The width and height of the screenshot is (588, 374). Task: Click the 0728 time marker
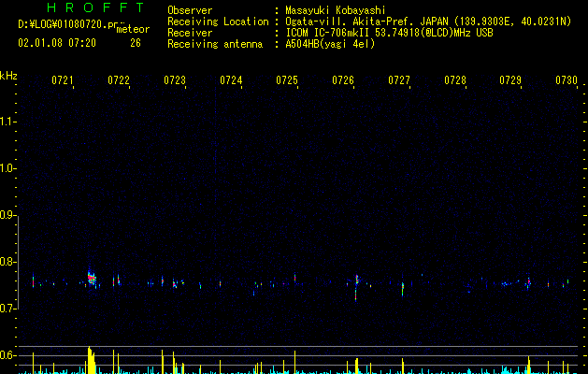(x=455, y=80)
